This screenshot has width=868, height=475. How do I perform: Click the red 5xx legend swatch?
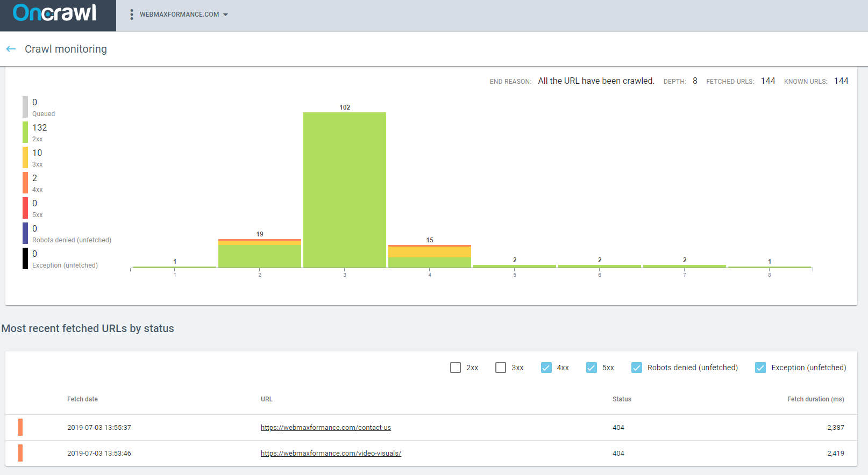tap(25, 208)
